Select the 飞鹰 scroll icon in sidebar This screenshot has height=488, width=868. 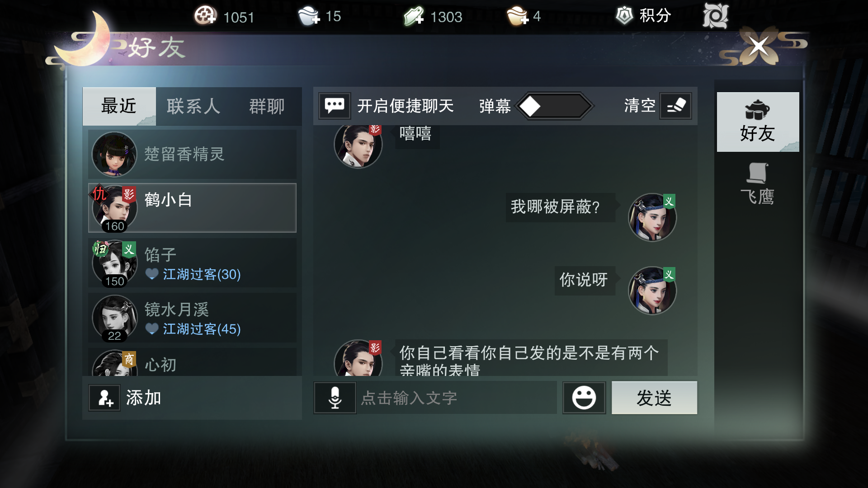(x=757, y=173)
